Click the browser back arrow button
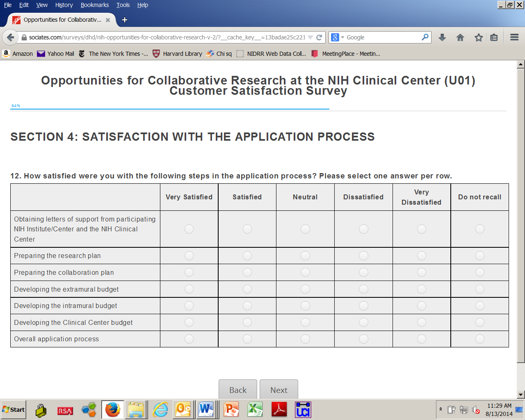 [10, 37]
